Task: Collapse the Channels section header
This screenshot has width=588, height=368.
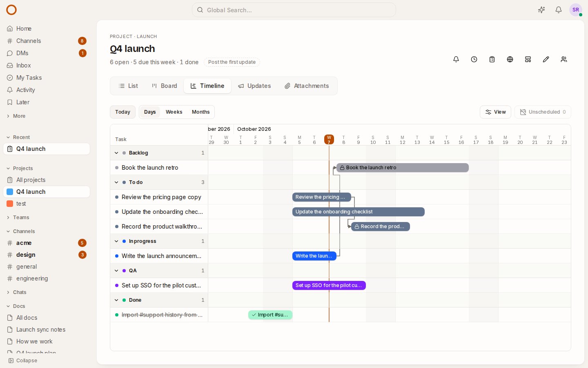Action: pyautogui.click(x=20, y=231)
